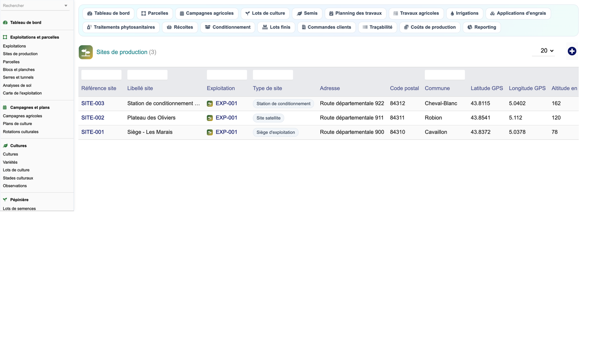Click the Applications d'engrais icon
This screenshot has width=589, height=364.
pyautogui.click(x=492, y=13)
